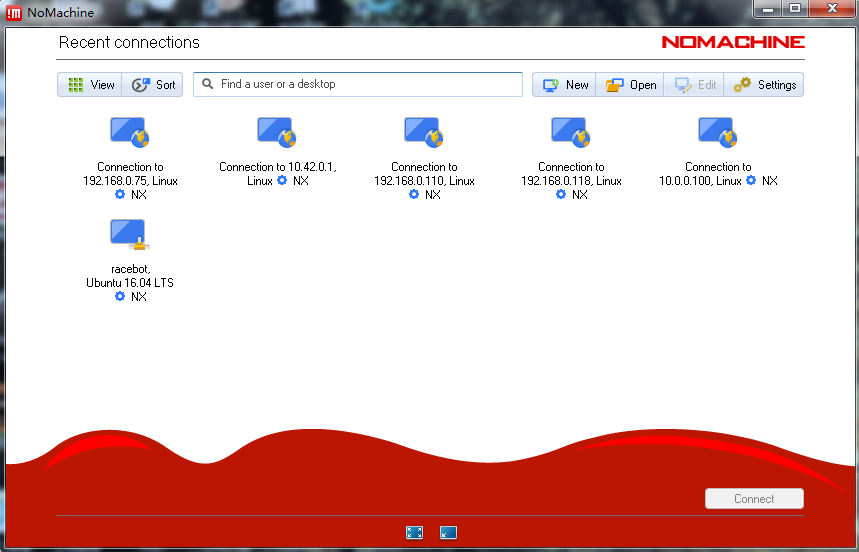This screenshot has height=552, width=859.
Task: Click the gear icon beside 10.42.0.1 Linux
Action: coord(282,180)
